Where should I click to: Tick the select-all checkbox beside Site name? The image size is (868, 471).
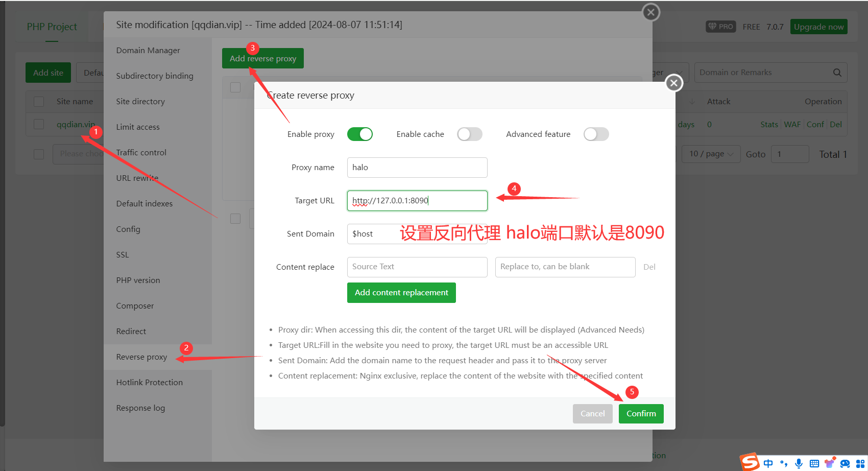point(39,102)
